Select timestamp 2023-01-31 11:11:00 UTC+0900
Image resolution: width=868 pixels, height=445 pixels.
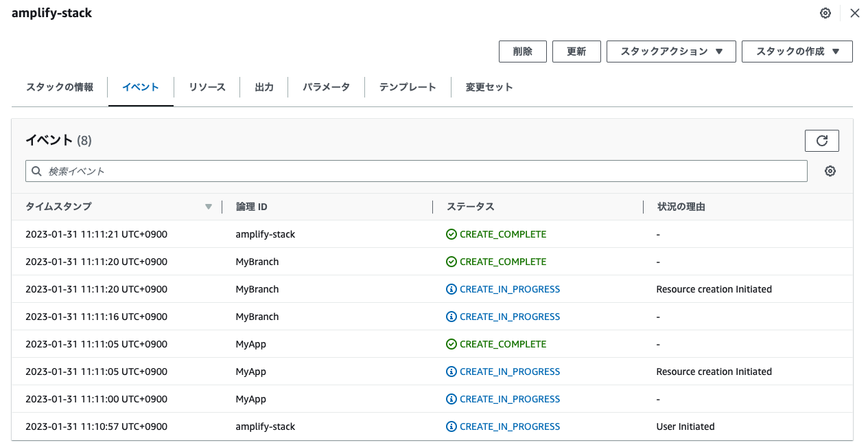97,399
